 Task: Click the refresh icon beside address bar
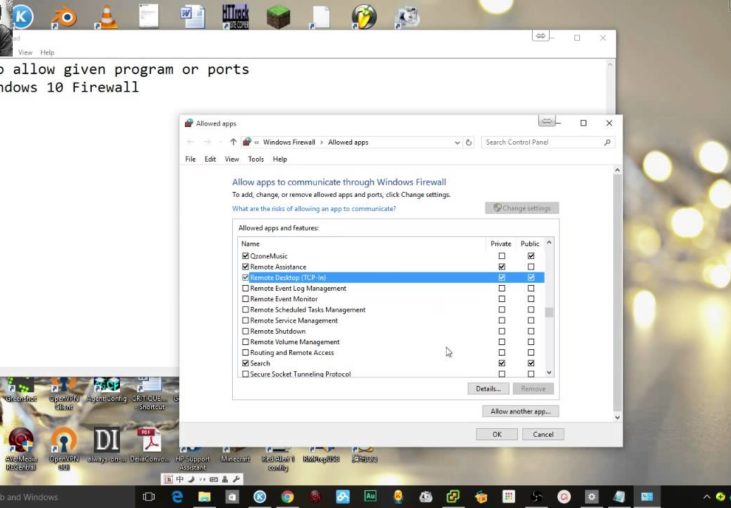pos(469,142)
